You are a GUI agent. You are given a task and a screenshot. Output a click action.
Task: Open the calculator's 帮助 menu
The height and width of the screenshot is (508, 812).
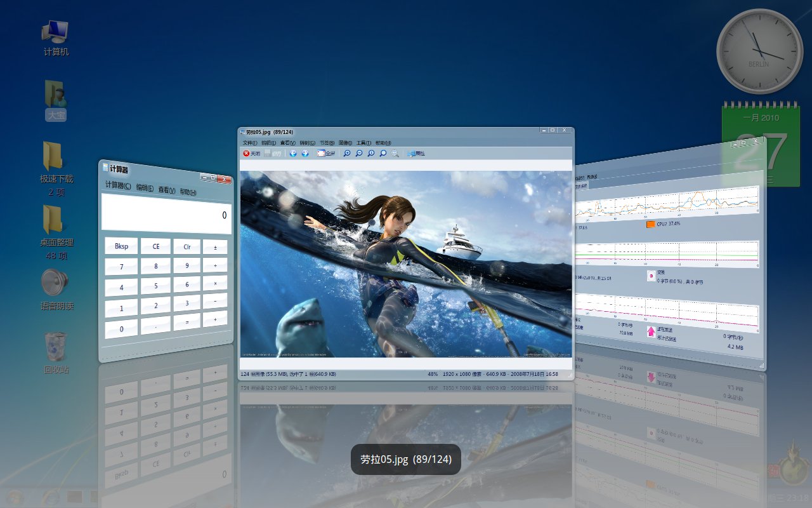[188, 192]
